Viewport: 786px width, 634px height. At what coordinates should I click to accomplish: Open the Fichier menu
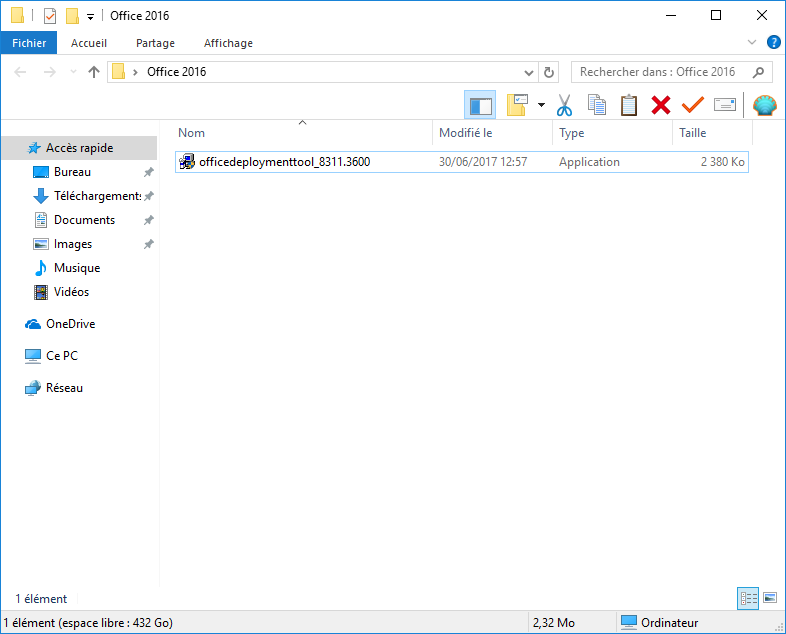(29, 43)
